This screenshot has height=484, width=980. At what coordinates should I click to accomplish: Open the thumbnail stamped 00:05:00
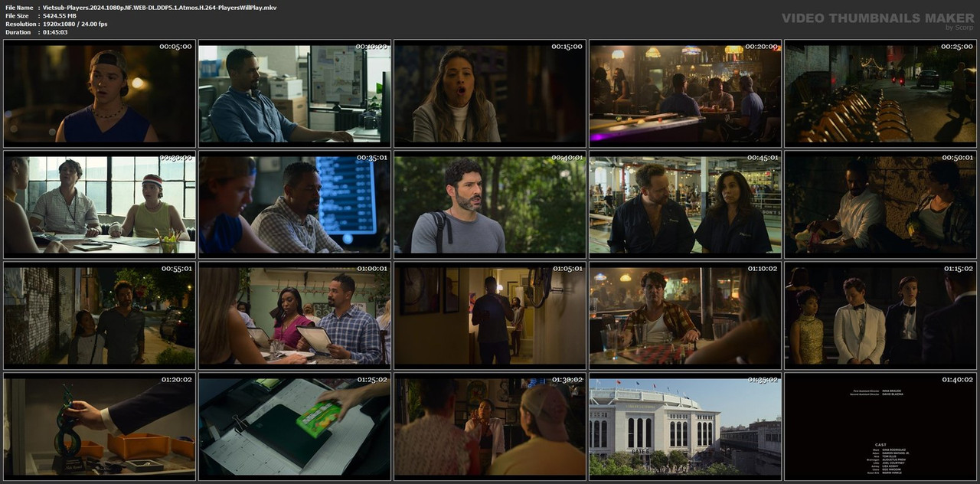(100, 93)
